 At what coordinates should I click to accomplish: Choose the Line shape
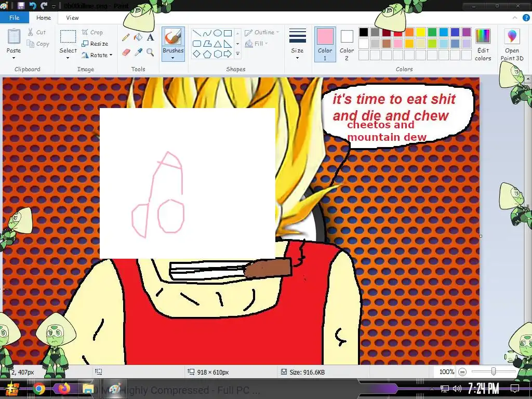[x=196, y=33]
